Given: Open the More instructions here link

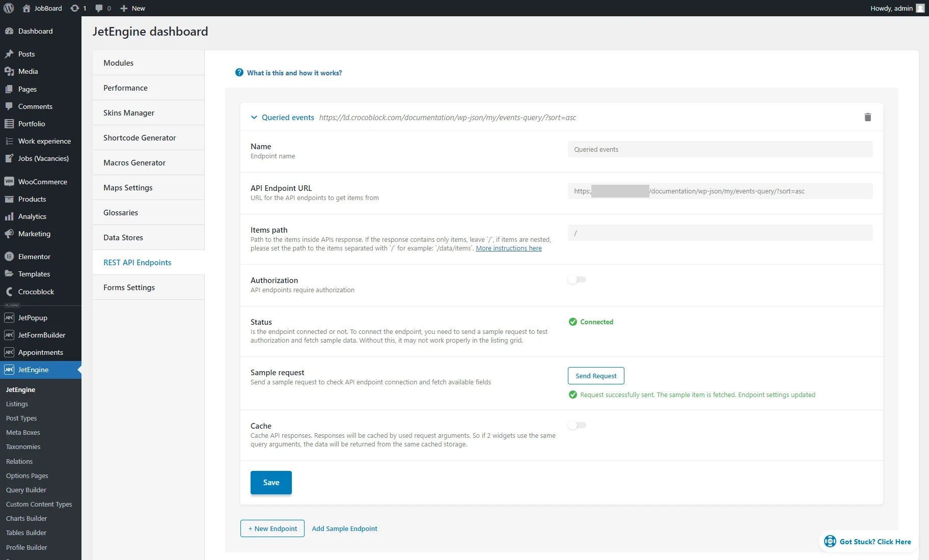Looking at the screenshot, I should (509, 248).
